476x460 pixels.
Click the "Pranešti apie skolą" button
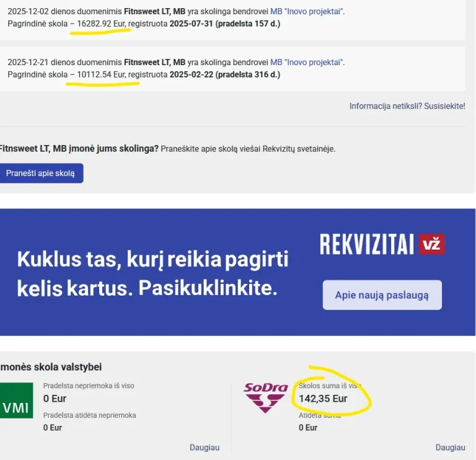41,173
